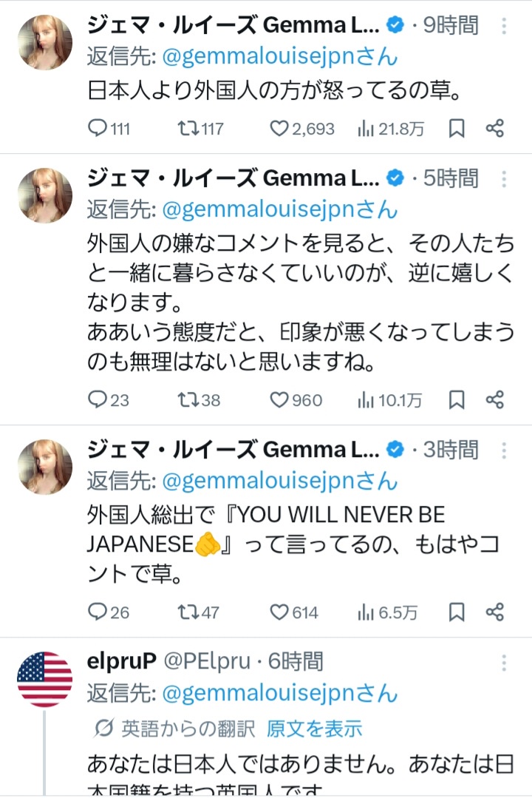The image size is (532, 798).
Task: Reply to the 9時間 tweet with 111 replies
Action: [x=98, y=129]
